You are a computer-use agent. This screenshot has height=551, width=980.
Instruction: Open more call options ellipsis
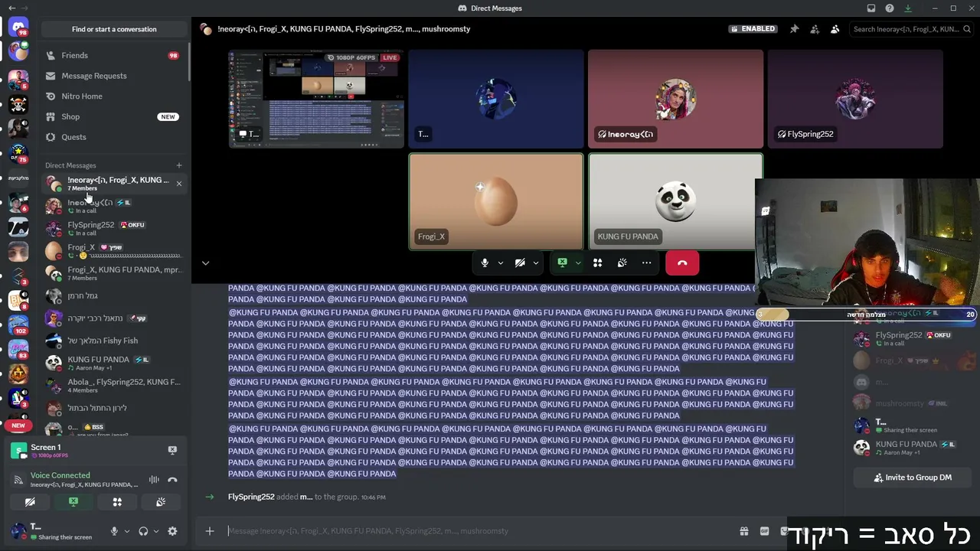coord(647,263)
